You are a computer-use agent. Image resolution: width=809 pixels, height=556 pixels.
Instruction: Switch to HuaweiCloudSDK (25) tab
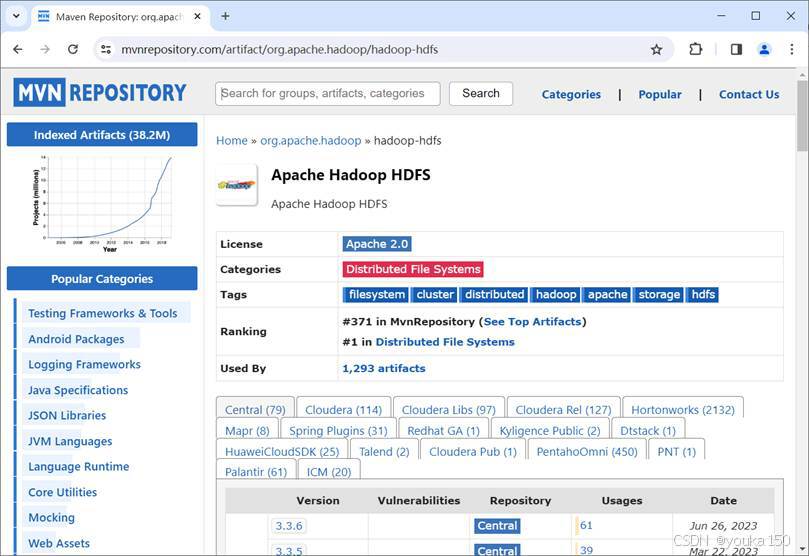pyautogui.click(x=282, y=451)
